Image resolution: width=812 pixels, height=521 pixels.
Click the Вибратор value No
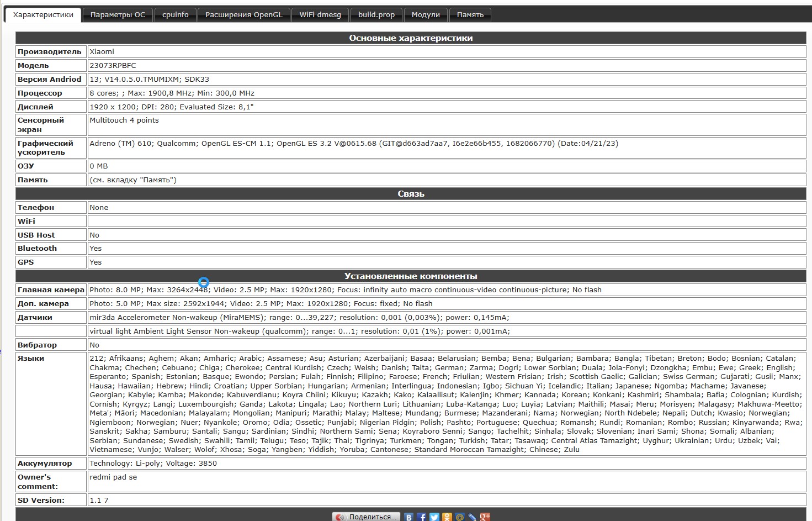point(94,345)
